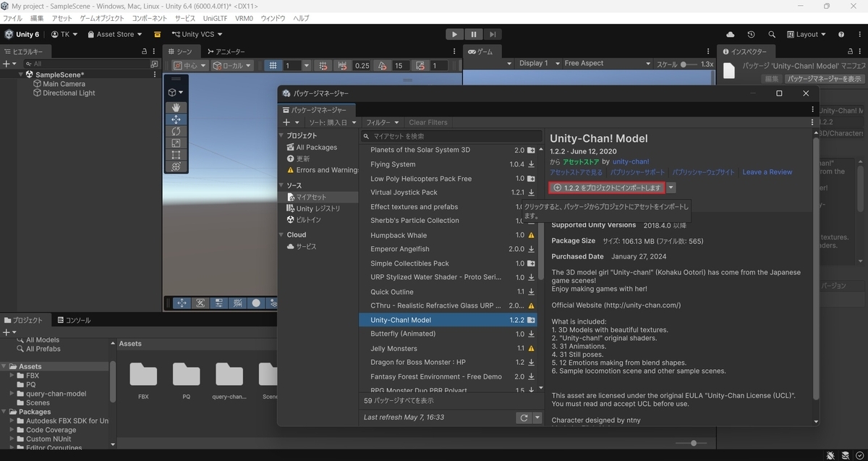This screenshot has height=461, width=868.
Task: Open the Unity VCS dropdown
Action: pyautogui.click(x=197, y=34)
